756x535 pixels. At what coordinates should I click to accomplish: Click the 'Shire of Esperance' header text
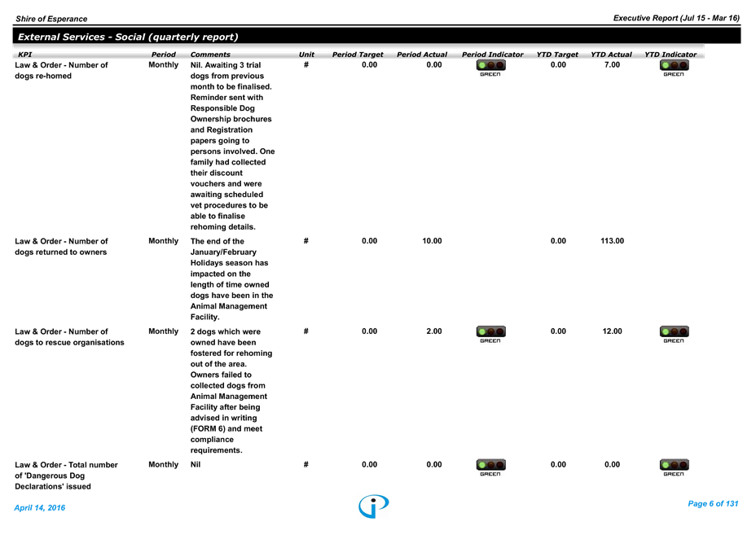tap(51, 19)
